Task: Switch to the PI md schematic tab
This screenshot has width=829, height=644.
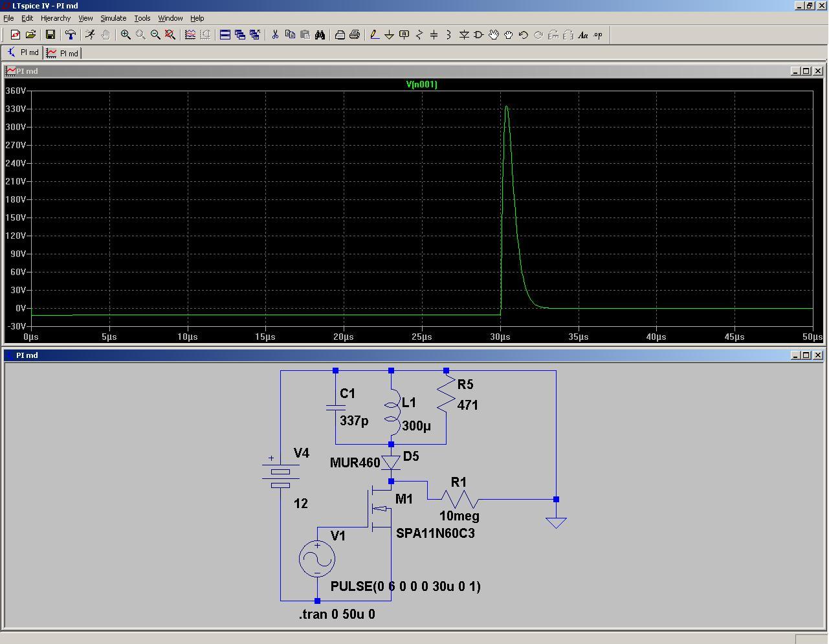Action: coord(23,53)
